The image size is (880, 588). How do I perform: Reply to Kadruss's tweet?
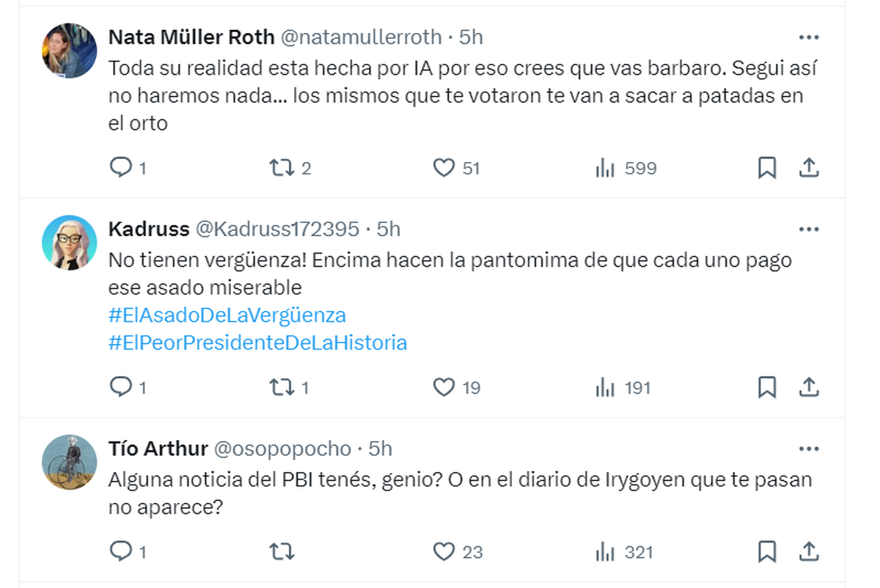(120, 387)
